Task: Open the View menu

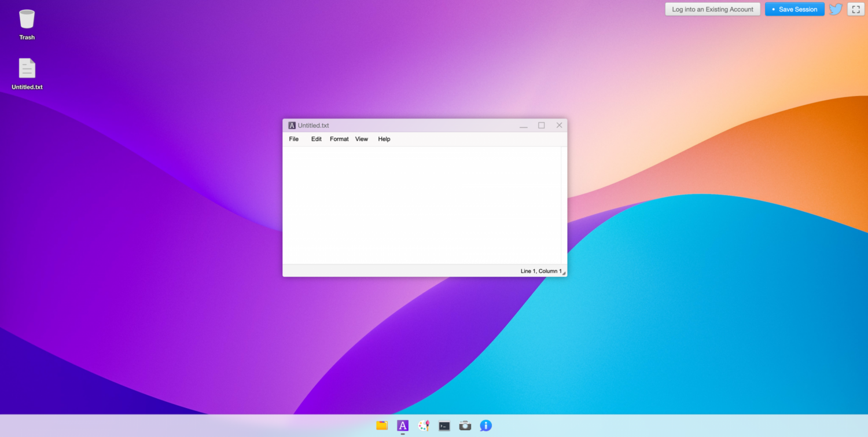Action: click(x=362, y=139)
